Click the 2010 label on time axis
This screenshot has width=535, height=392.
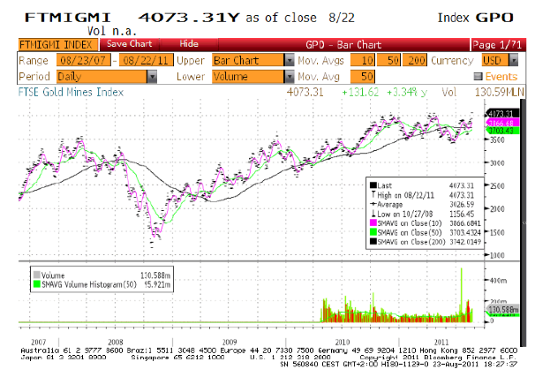(x=343, y=342)
